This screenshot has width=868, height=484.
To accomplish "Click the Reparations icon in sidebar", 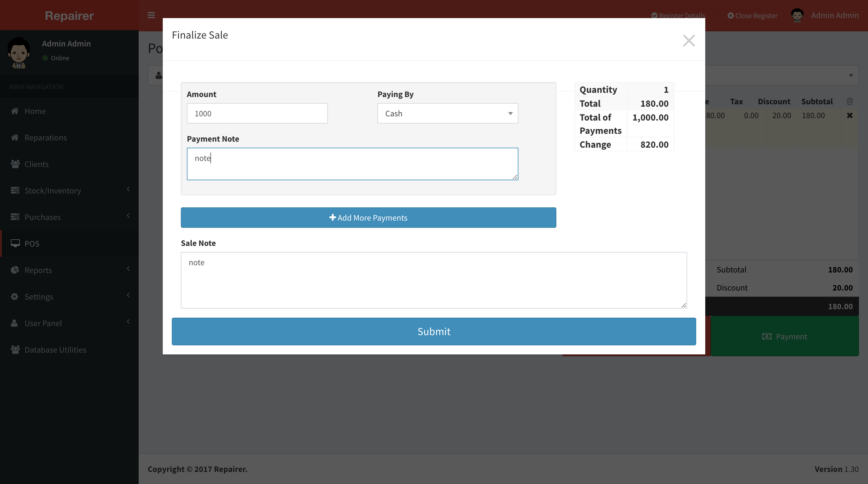I will point(14,137).
